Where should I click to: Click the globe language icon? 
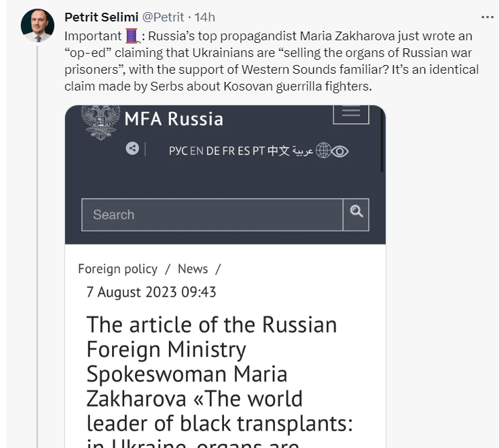coord(323,151)
